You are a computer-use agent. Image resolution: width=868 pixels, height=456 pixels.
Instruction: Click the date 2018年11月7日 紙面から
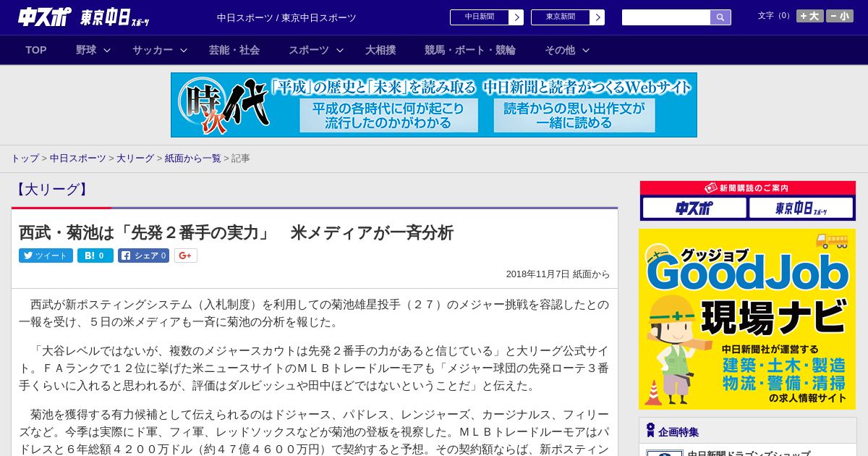[558, 274]
